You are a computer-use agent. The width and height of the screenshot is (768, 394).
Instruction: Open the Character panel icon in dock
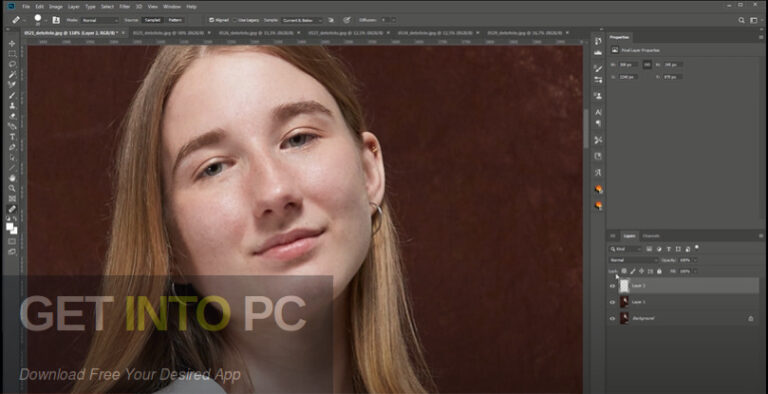point(598,112)
